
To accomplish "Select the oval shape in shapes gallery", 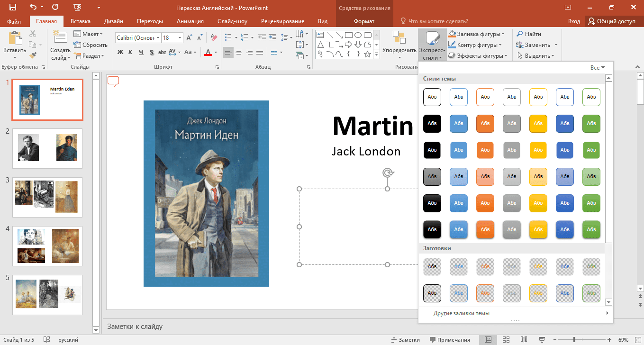I will [358, 35].
